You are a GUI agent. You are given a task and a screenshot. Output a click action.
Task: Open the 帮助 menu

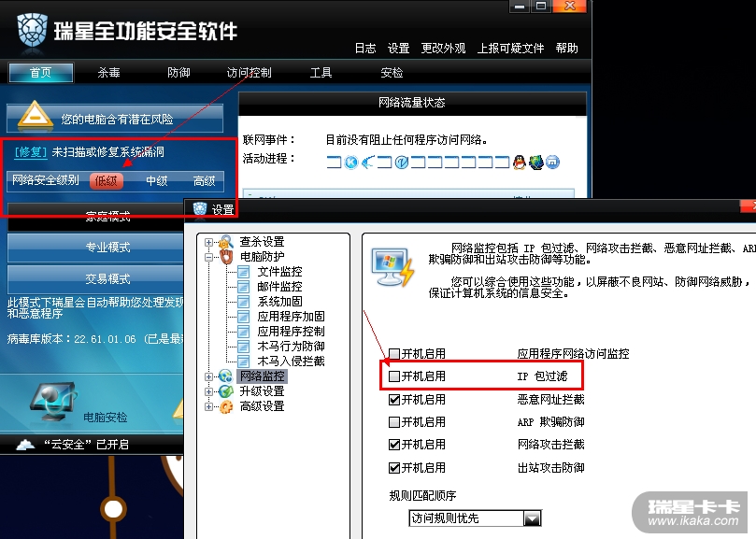click(566, 49)
